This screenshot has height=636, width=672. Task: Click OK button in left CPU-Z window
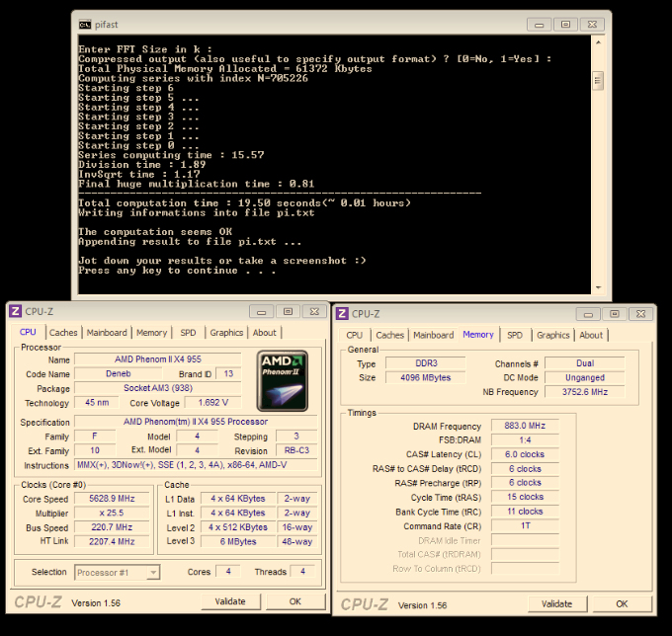(x=295, y=601)
